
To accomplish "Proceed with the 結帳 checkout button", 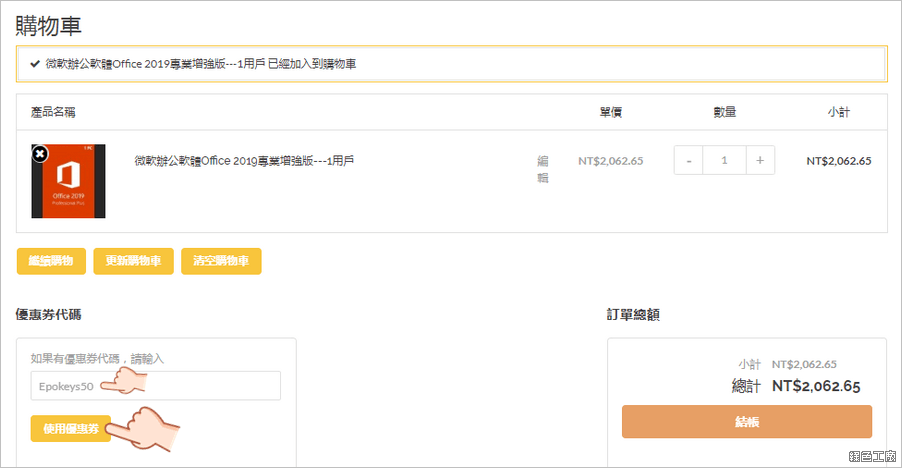I will [747, 422].
